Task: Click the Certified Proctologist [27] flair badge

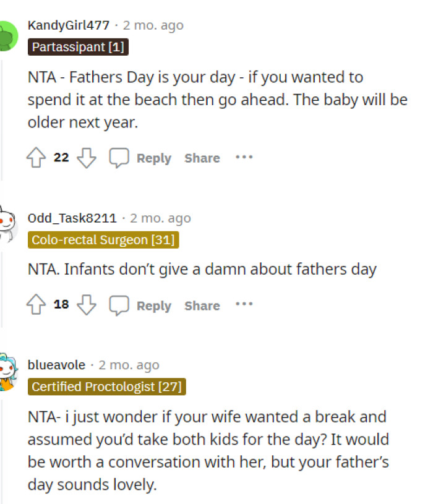Action: coord(106,387)
